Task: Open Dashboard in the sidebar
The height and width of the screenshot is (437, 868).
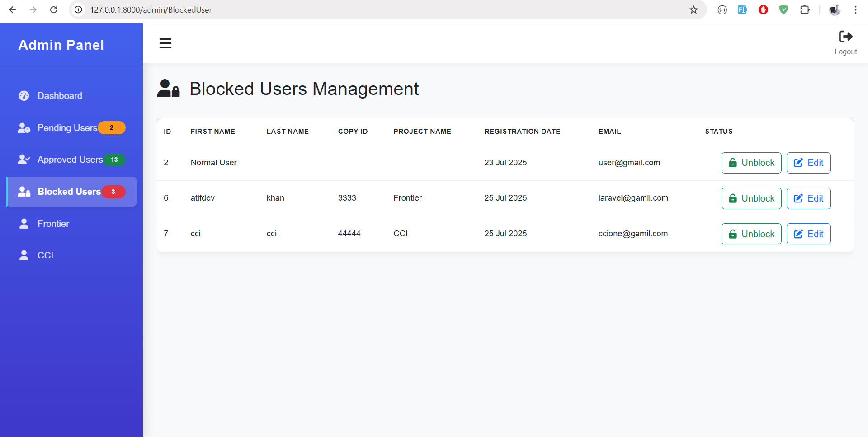Action: (x=60, y=96)
